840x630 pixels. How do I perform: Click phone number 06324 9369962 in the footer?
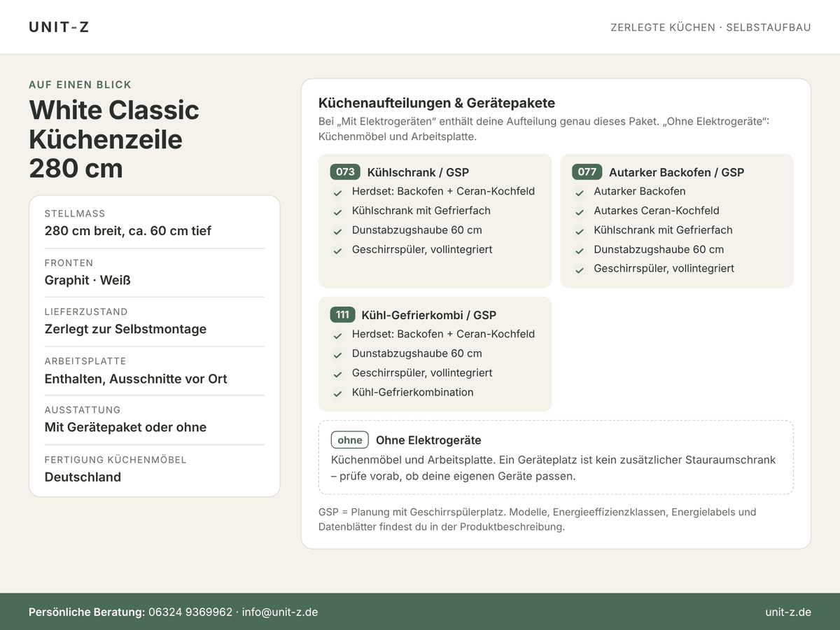tap(190, 612)
